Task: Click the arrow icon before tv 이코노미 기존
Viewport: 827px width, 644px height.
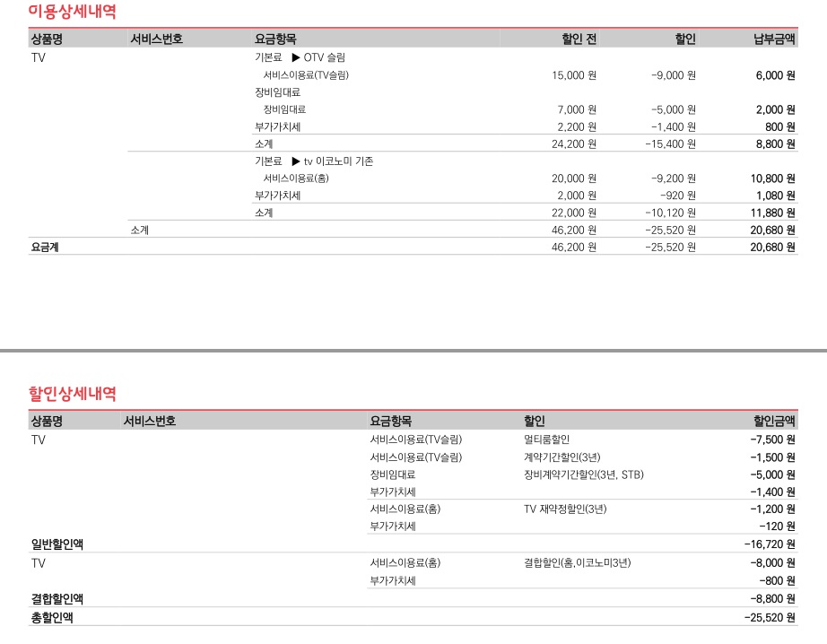Action: point(296,161)
